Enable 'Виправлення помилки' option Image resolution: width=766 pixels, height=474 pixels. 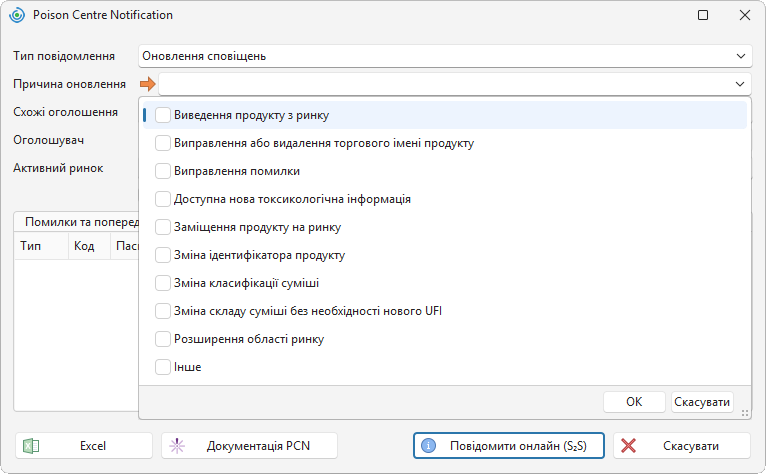click(163, 171)
